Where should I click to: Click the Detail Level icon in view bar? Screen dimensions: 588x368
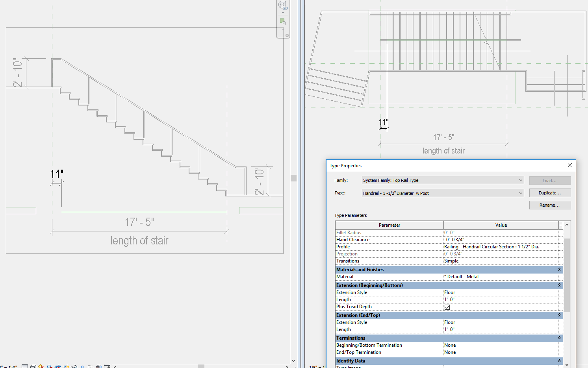(x=25, y=366)
